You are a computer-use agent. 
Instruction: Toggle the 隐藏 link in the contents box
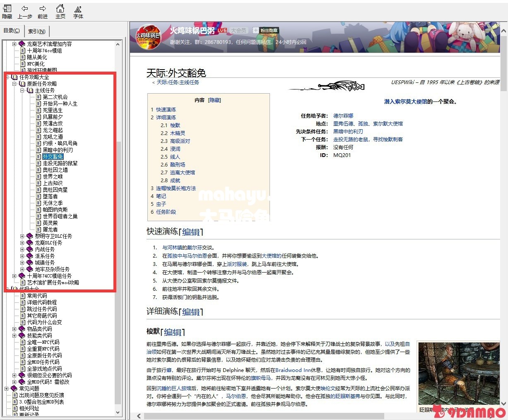(214, 100)
